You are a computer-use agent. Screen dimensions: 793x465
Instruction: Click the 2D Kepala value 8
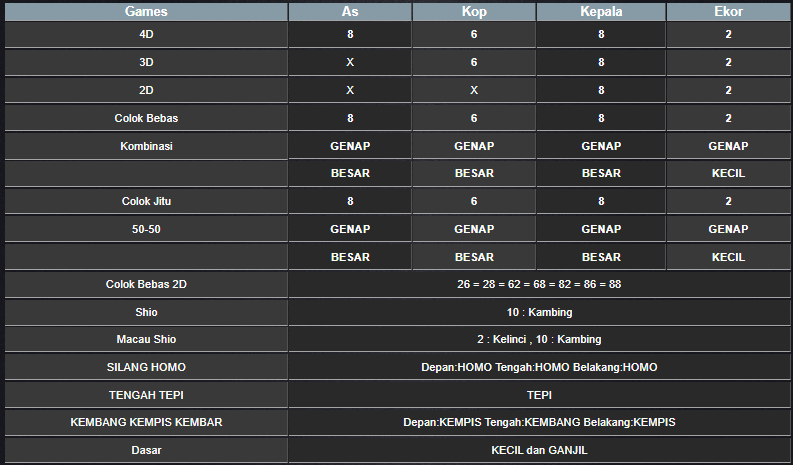(x=601, y=90)
